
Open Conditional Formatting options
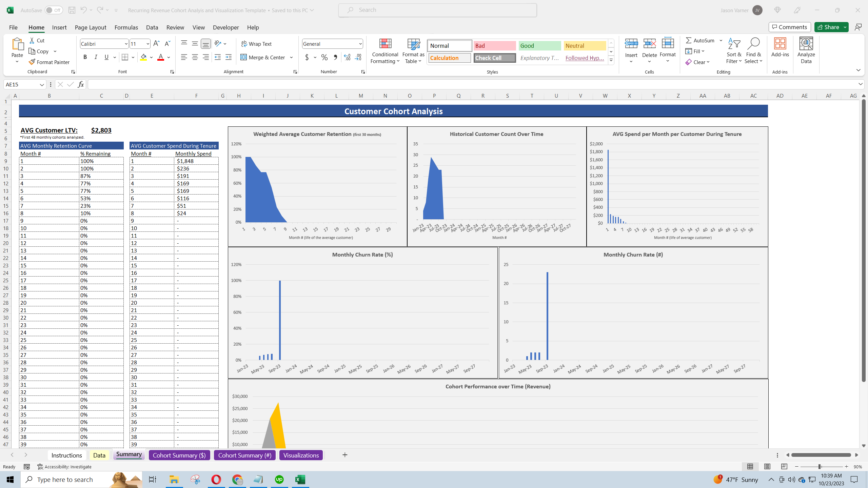tap(384, 51)
